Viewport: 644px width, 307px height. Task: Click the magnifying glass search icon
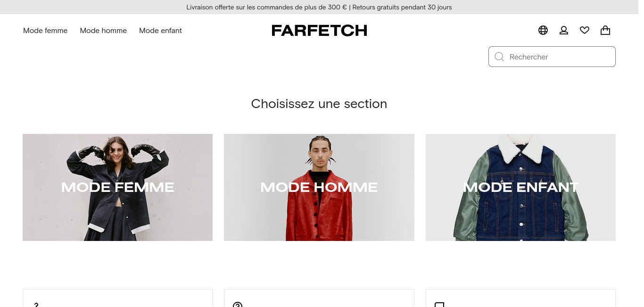pos(499,57)
